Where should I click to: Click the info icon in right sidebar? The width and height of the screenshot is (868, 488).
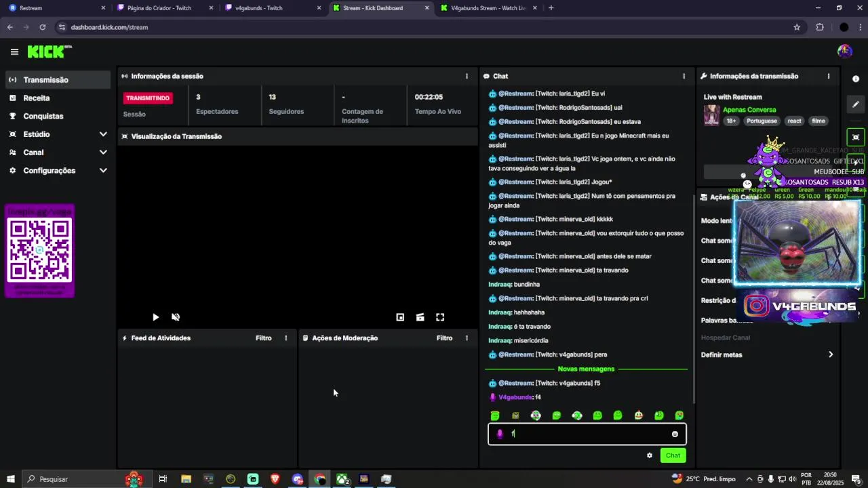tap(856, 79)
